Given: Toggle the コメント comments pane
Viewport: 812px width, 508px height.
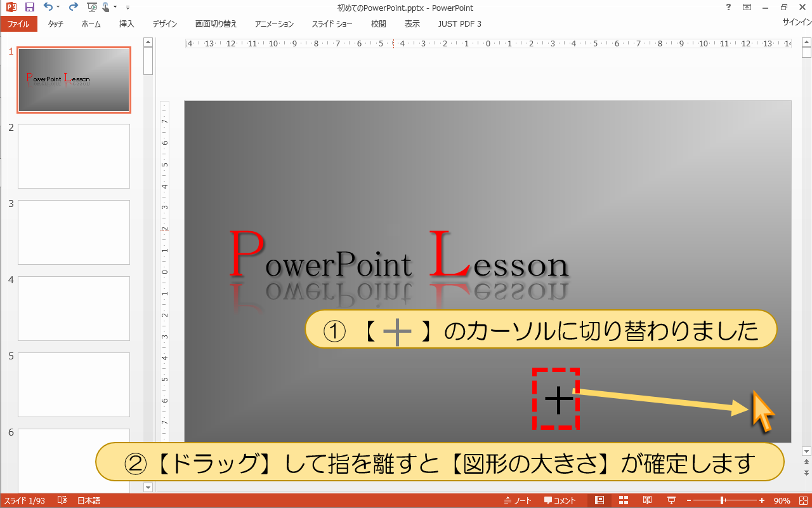Looking at the screenshot, I should (x=560, y=501).
